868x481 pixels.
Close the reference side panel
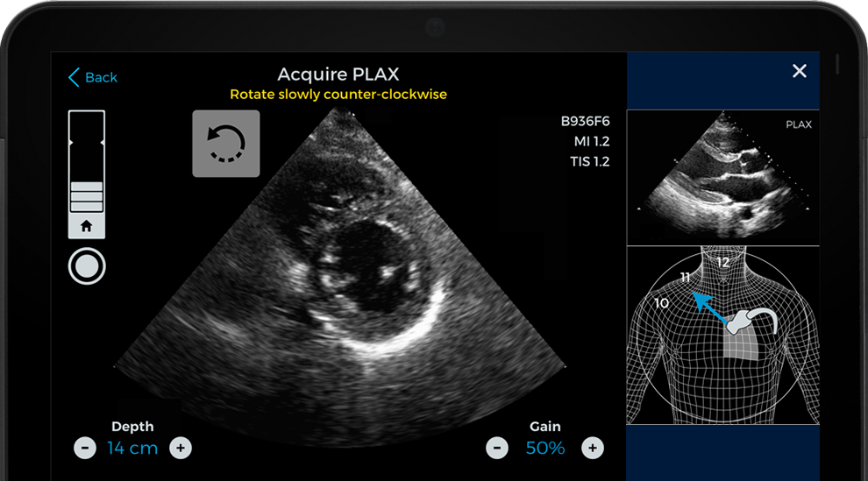[800, 71]
